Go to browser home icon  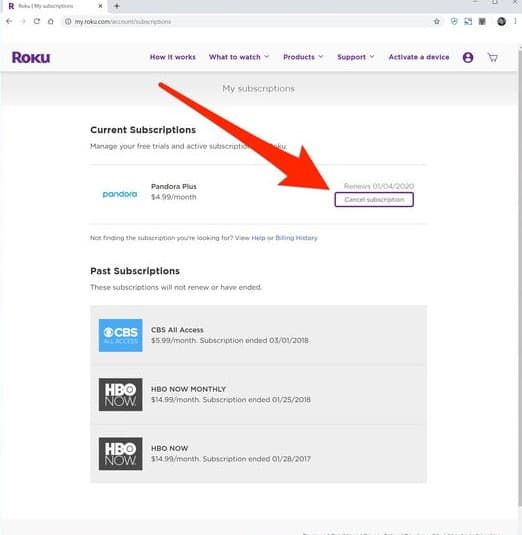[50, 21]
